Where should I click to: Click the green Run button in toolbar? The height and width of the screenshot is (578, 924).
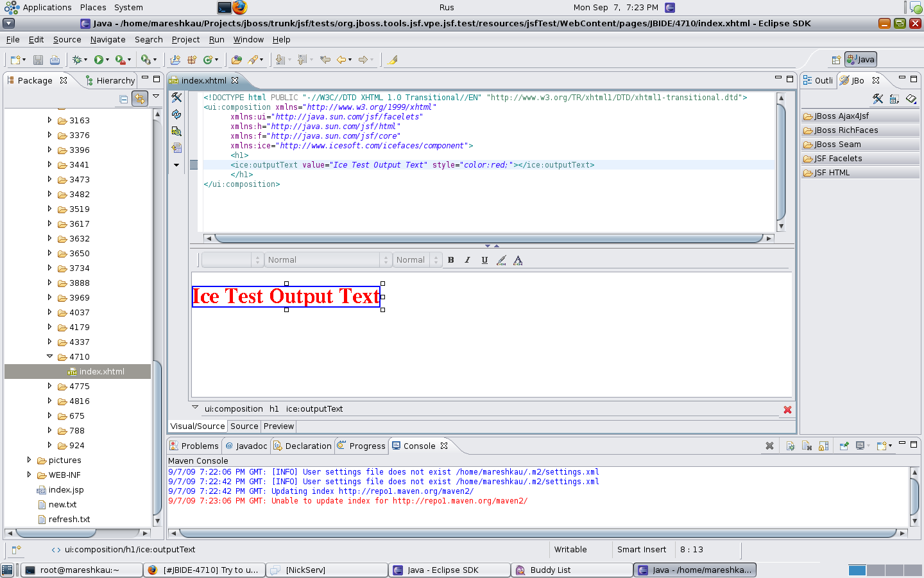(99, 60)
